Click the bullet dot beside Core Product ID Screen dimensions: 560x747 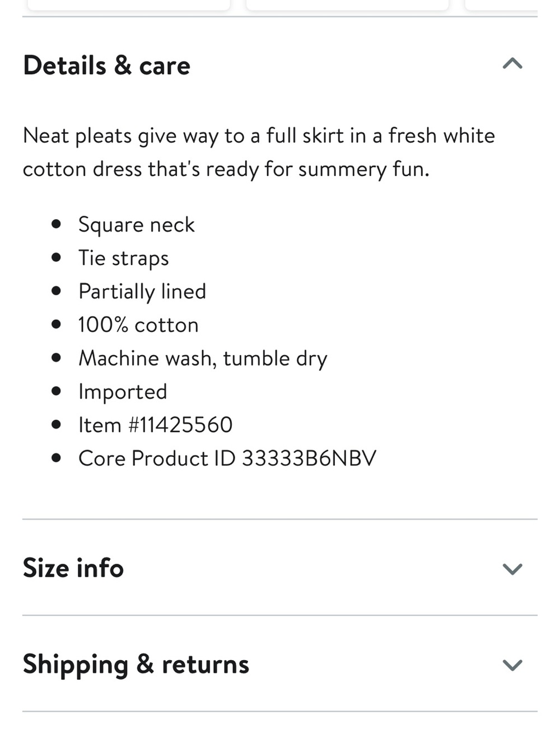pyautogui.click(x=55, y=458)
